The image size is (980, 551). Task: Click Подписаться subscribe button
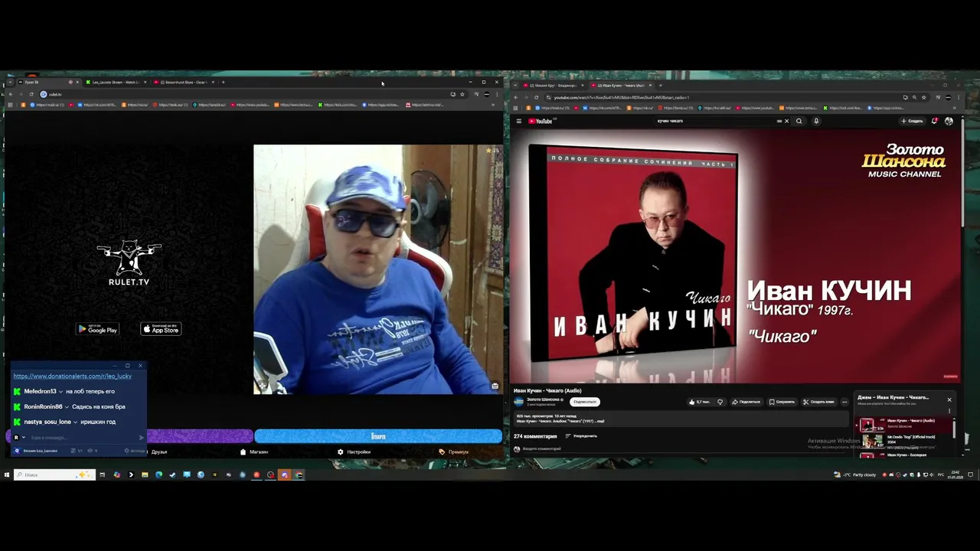click(584, 402)
